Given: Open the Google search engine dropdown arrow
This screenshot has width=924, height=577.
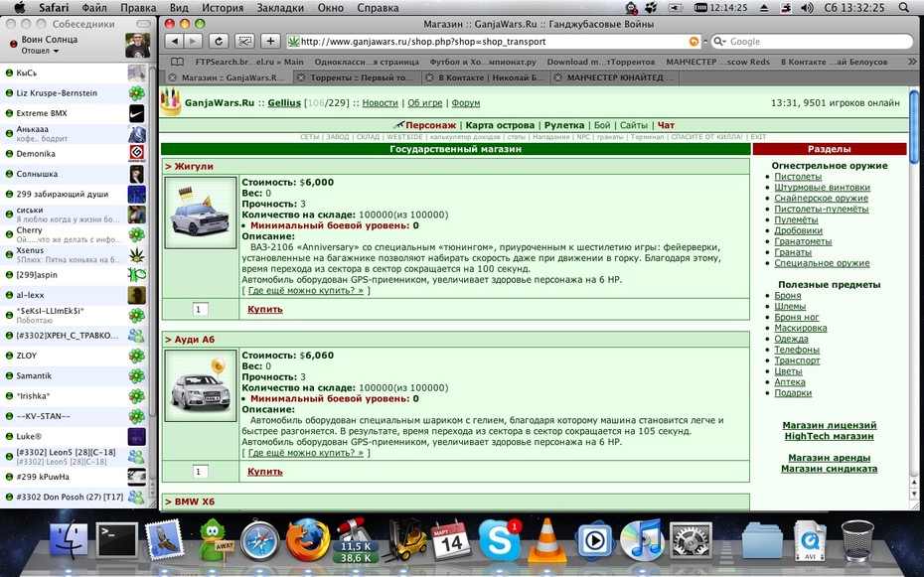Looking at the screenshot, I should pos(720,42).
